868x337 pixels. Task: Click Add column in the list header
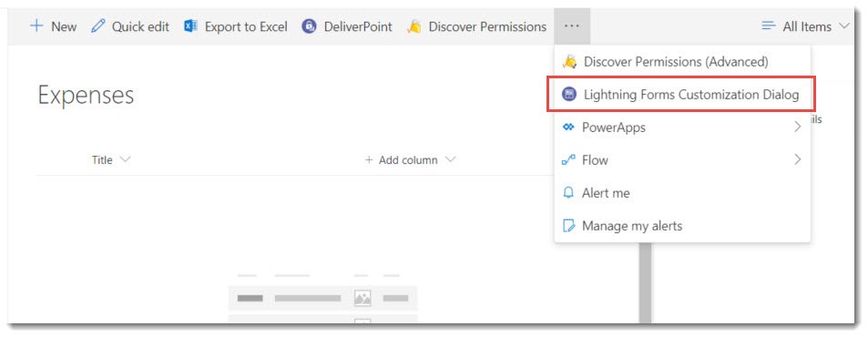[x=410, y=160]
